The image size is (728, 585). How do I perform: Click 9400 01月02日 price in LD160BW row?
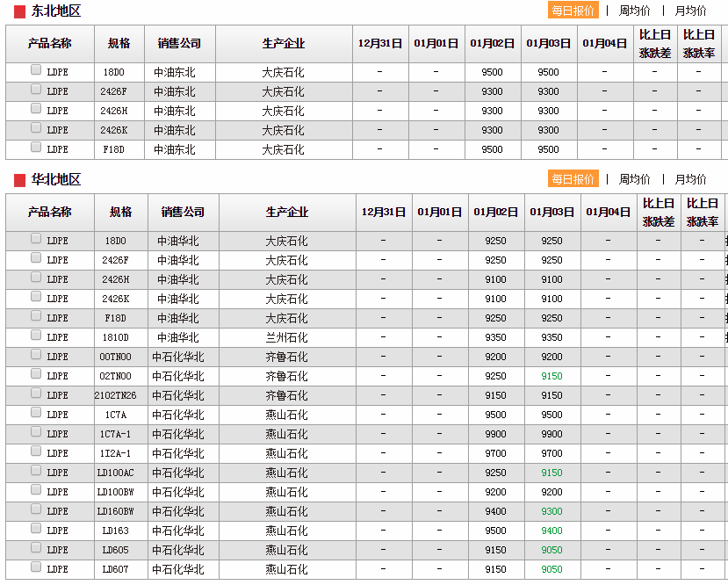[495, 511]
